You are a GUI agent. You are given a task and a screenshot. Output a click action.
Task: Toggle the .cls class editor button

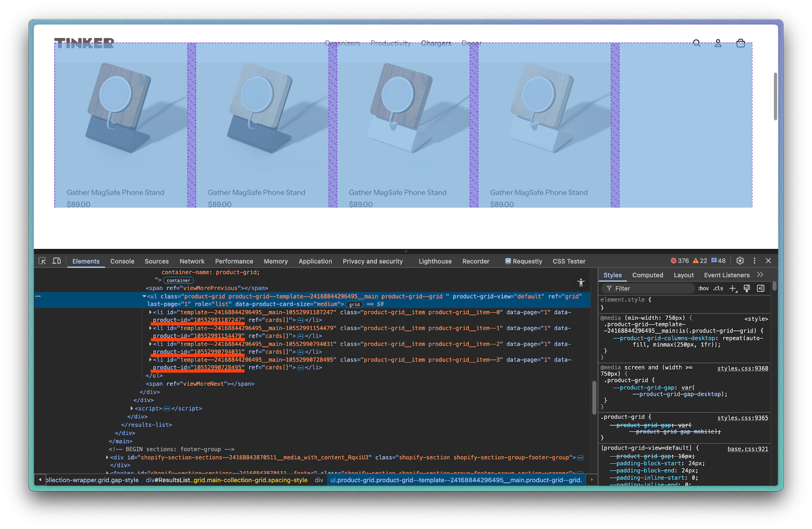(718, 289)
